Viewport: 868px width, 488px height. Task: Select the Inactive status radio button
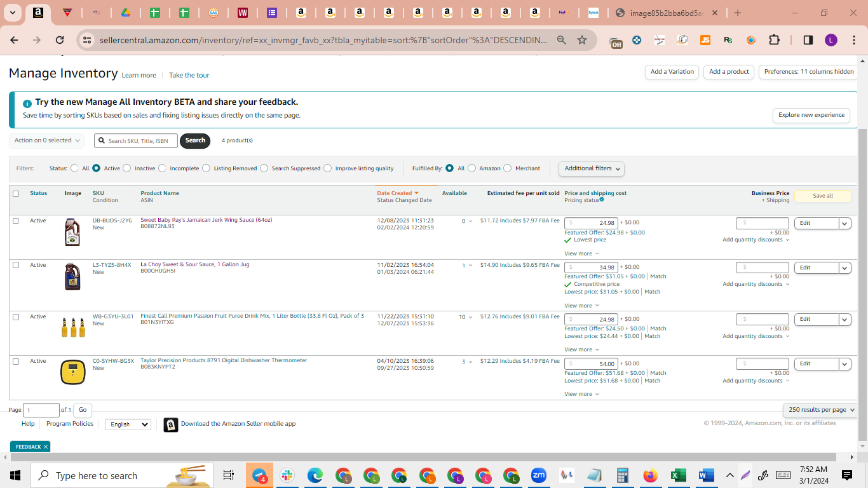pyautogui.click(x=127, y=168)
